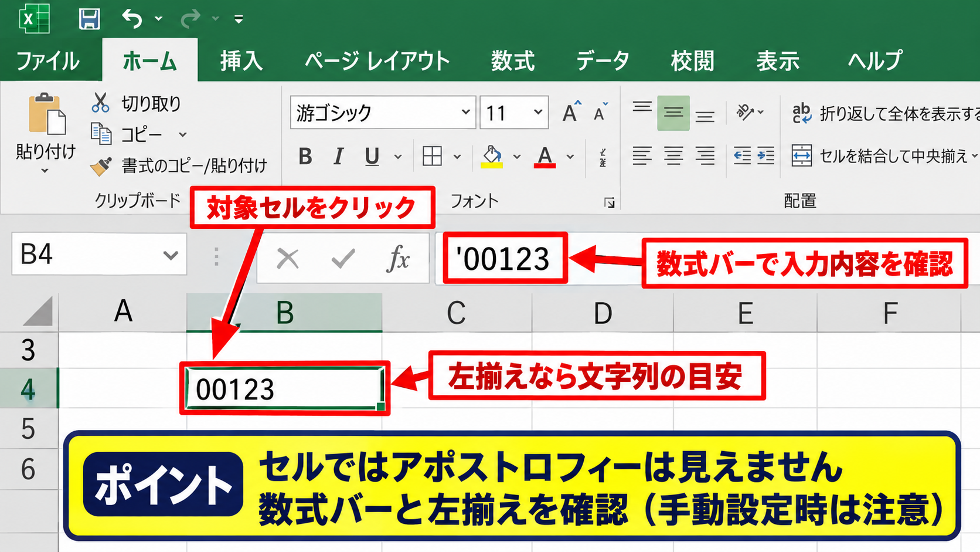Click the formula bar showing '00123

[707, 258]
